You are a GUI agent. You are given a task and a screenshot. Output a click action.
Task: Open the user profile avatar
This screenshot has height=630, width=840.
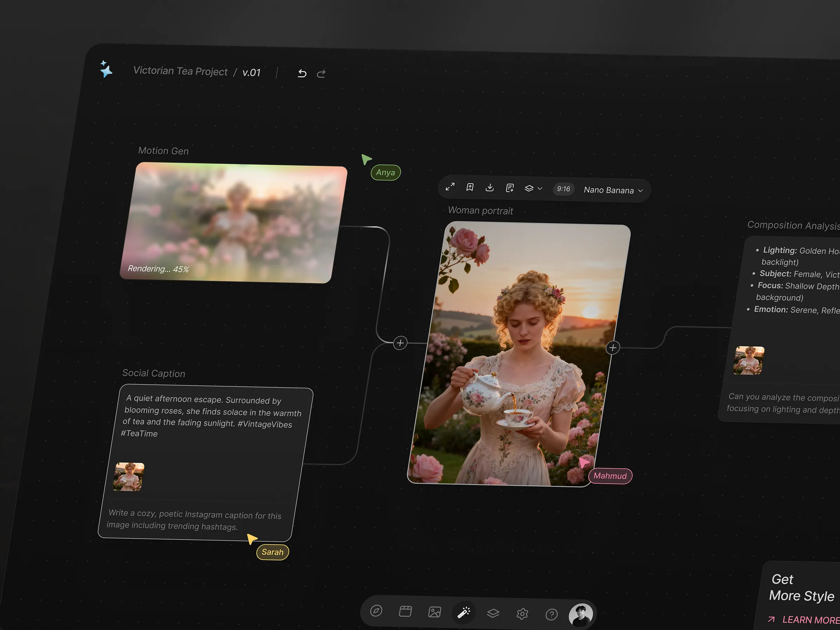tap(580, 615)
